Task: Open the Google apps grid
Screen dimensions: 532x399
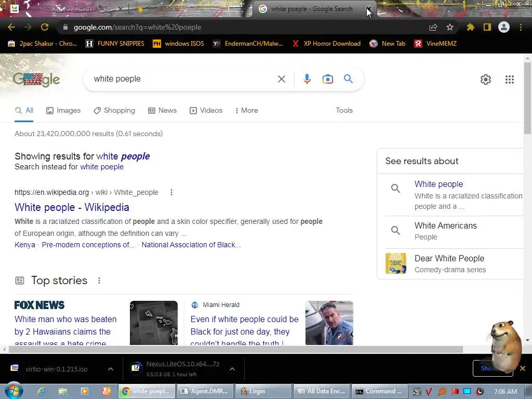Action: (x=509, y=79)
